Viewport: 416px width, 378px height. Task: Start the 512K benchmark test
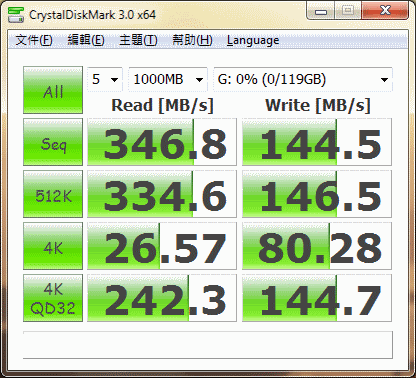(x=53, y=194)
